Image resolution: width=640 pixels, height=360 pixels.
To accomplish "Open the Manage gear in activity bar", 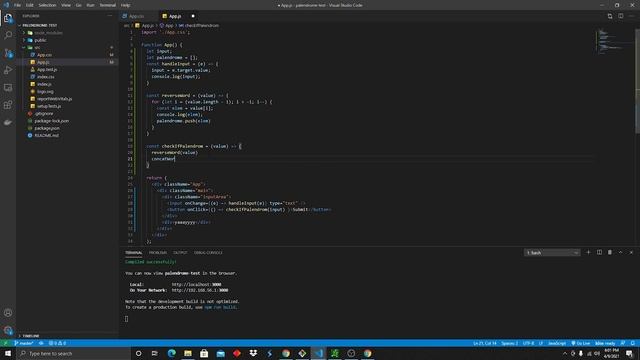I will point(8,330).
